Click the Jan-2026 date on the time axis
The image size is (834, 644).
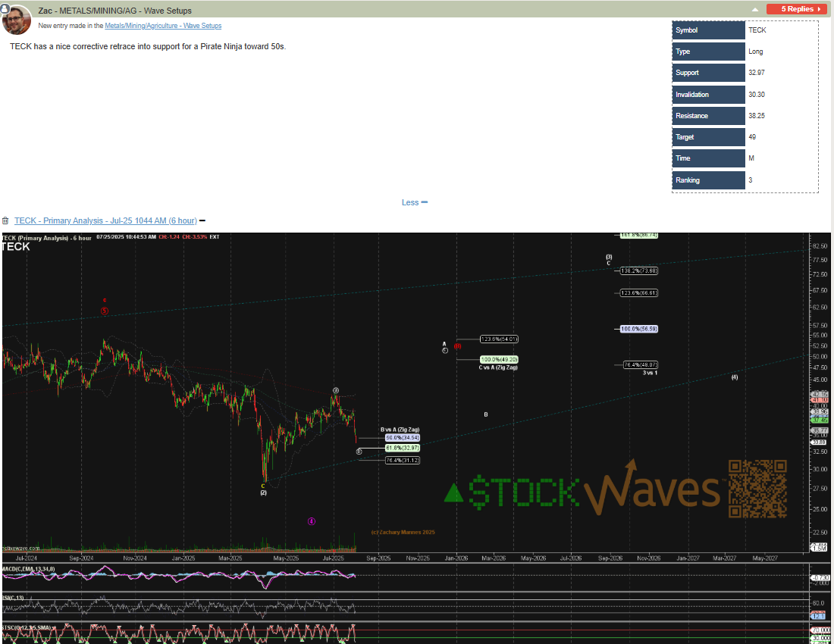click(456, 558)
